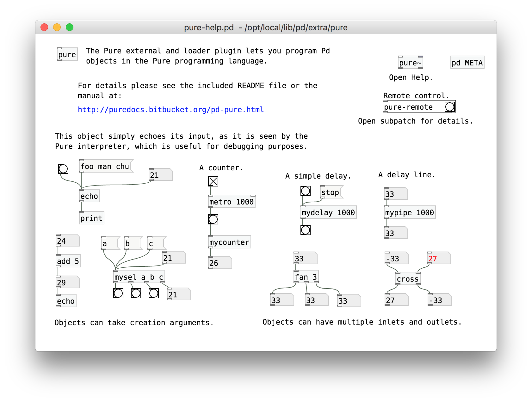
Task: Select number box showing 26
Action: [220, 263]
